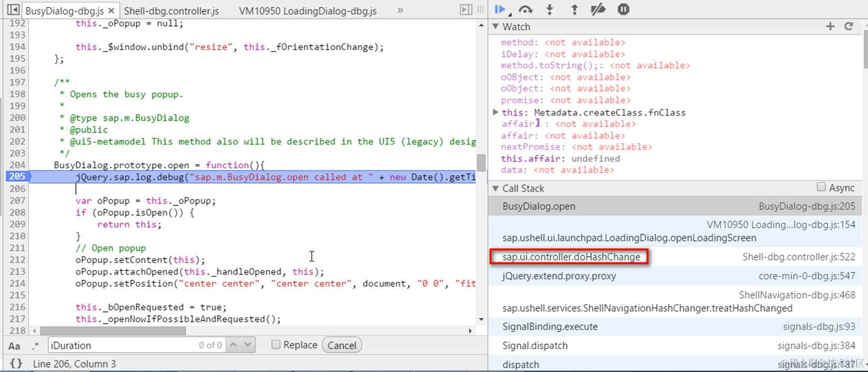Step into next function call
Screen dimensions: 868x372
tap(550, 9)
